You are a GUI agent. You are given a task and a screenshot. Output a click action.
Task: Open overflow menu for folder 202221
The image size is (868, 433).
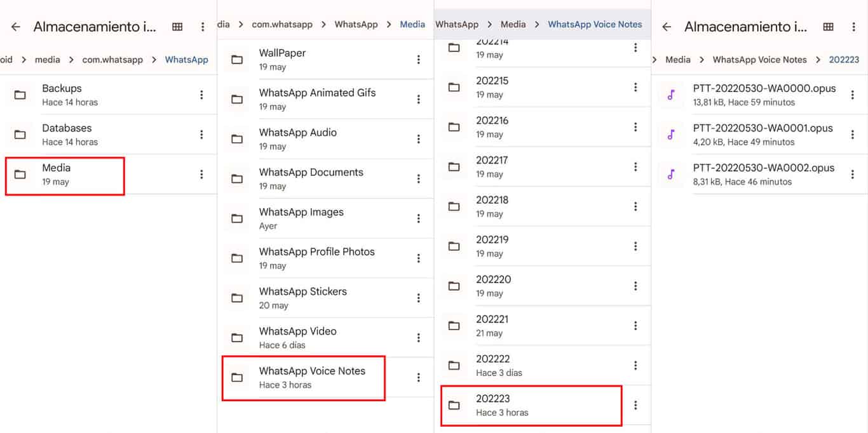coord(635,326)
